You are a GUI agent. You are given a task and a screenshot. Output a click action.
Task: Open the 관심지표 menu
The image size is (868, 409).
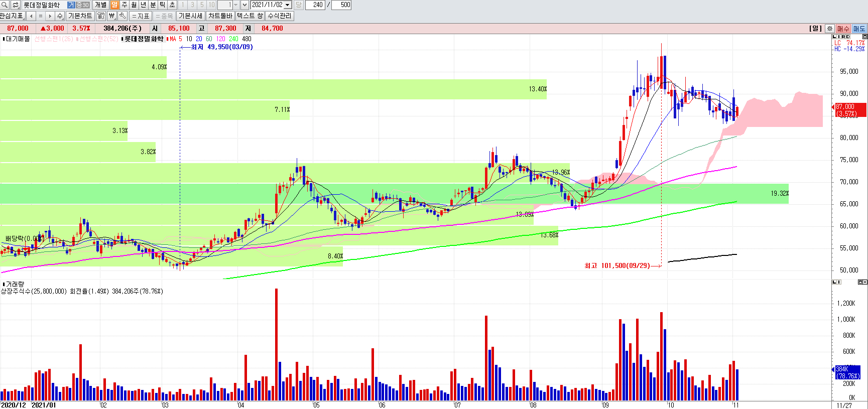(x=12, y=16)
